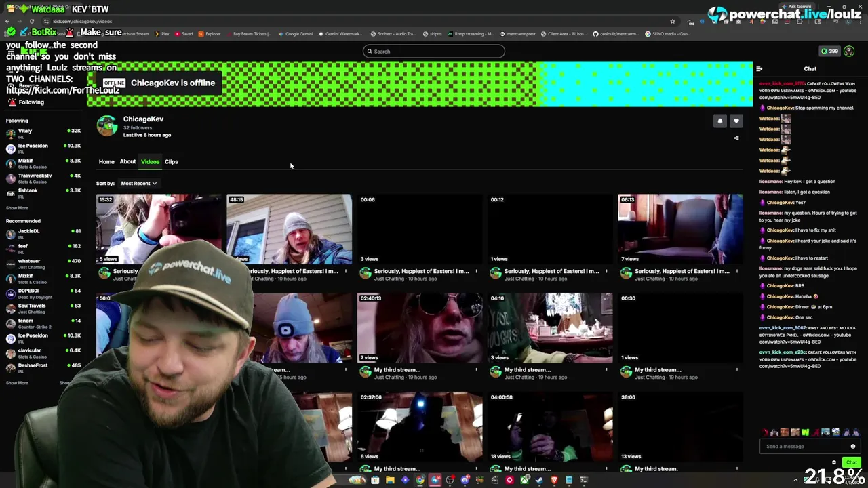Viewport: 868px width, 488px height.
Task: Open Vitaly's channel in Following list
Action: pyautogui.click(x=43, y=134)
